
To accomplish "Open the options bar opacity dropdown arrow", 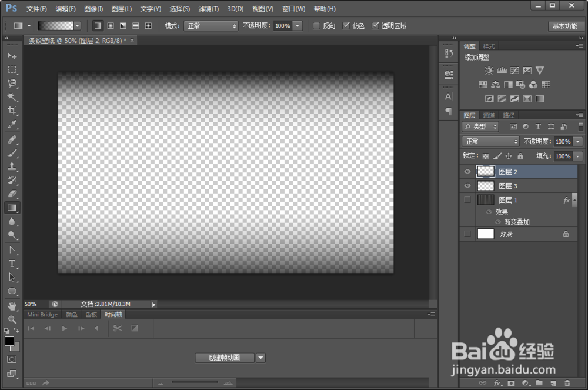I will point(298,25).
